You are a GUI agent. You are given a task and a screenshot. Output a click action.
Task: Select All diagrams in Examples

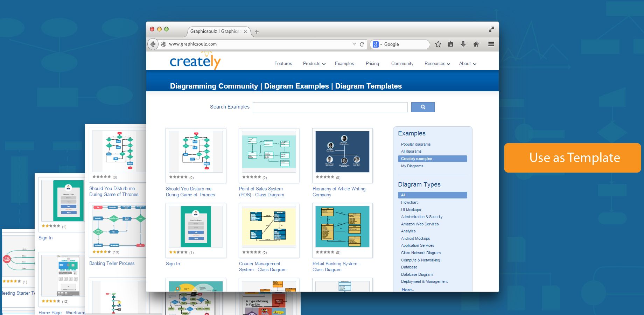point(411,151)
